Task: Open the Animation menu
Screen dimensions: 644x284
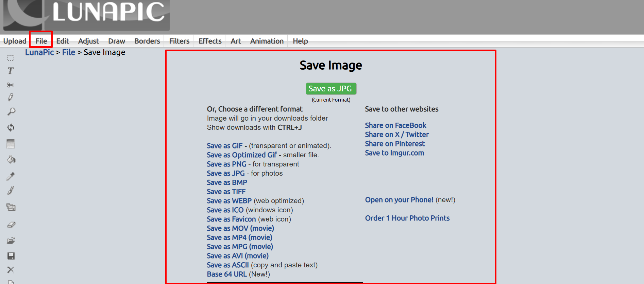Action: click(x=267, y=41)
